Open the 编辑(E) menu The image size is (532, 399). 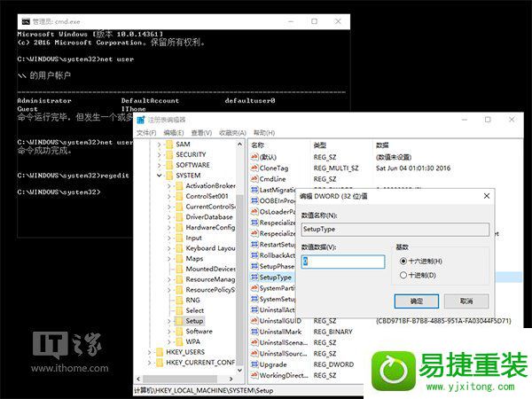tap(174, 133)
